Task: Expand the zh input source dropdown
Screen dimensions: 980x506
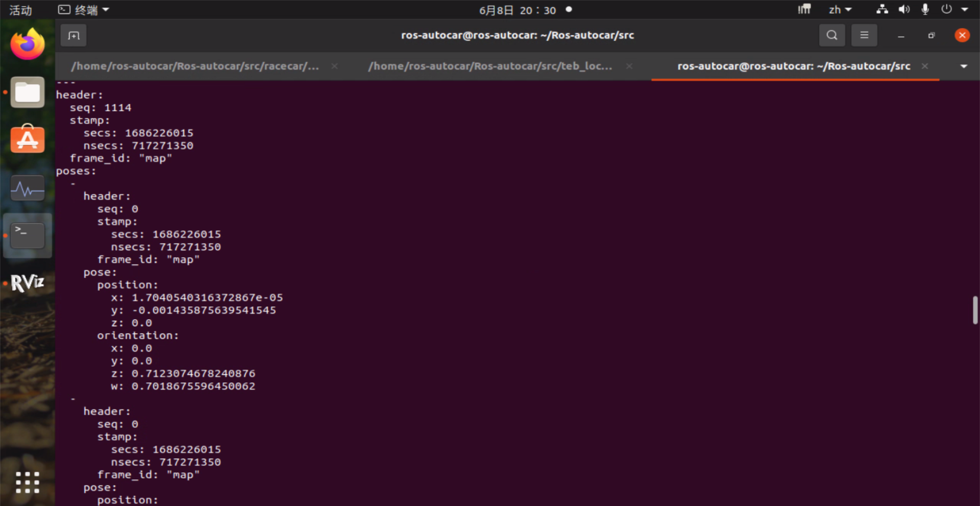Action: pyautogui.click(x=840, y=10)
